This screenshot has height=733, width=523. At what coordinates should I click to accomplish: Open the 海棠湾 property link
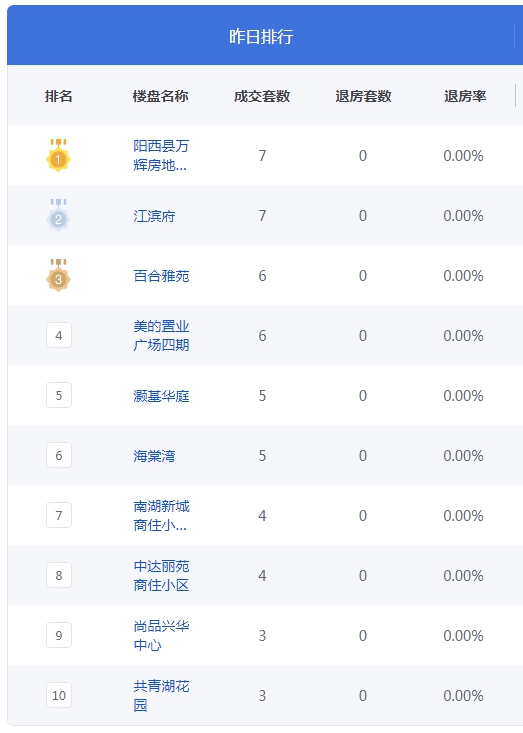pyautogui.click(x=154, y=456)
